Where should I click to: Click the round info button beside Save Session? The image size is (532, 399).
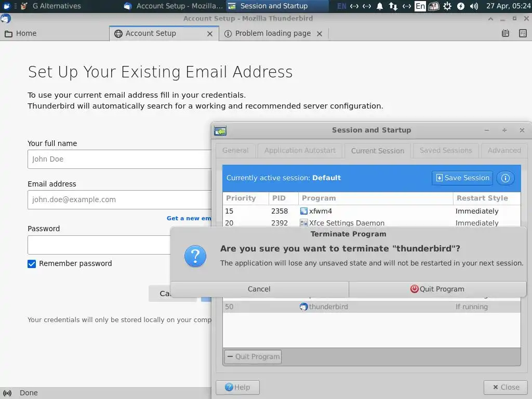click(505, 178)
